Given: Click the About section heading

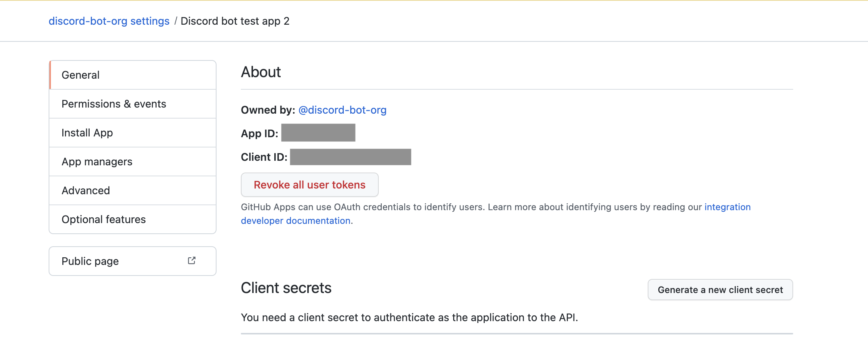Looking at the screenshot, I should 261,72.
